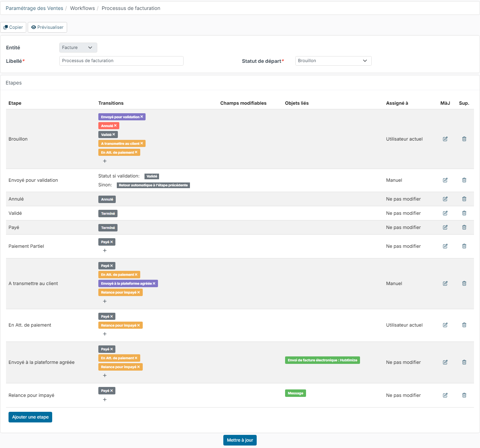Viewport: 480px width, 448px height.
Task: Click Ajouter une etape button
Action: pyautogui.click(x=30, y=417)
